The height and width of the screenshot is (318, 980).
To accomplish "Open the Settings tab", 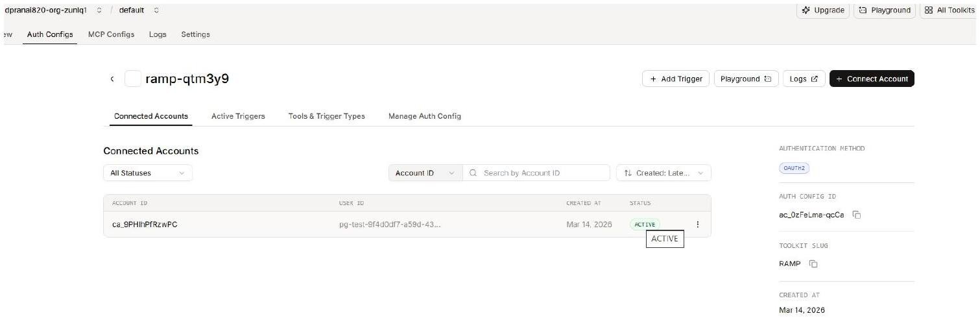I will 195,34.
